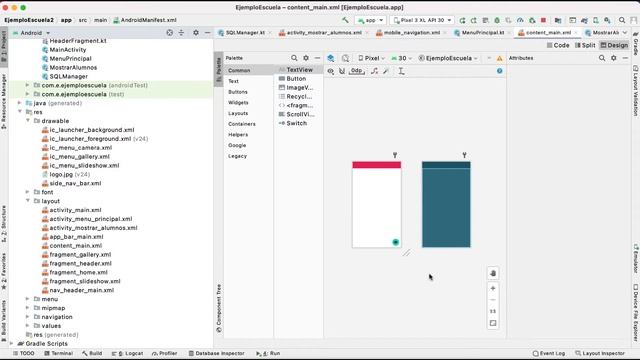
Task: Select the Layouts palette category
Action: 238,113
